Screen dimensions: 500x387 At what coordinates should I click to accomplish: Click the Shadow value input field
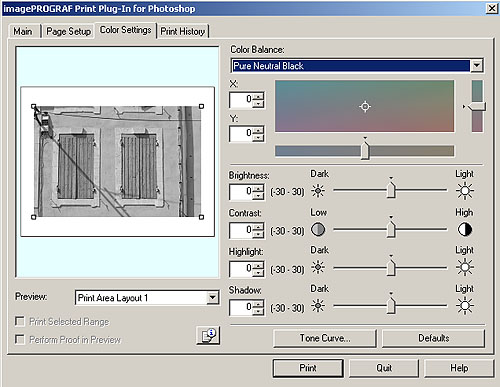(x=241, y=307)
